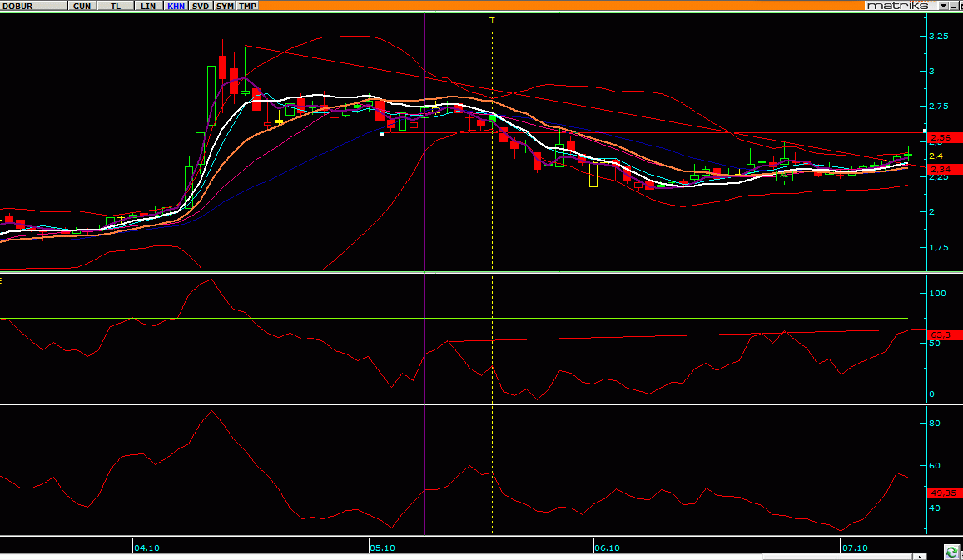
Task: Choose the LIN scale button
Action: coord(149,6)
